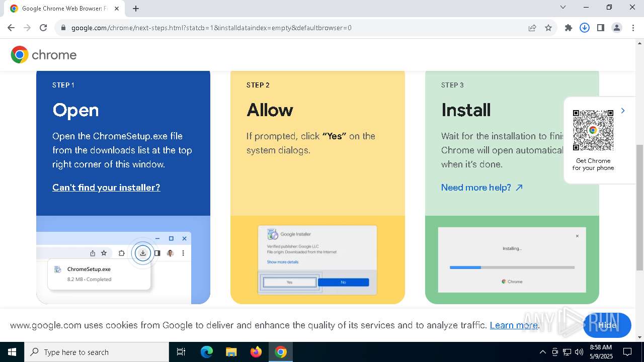Click the Step 3 installing progress illustration

(512, 260)
